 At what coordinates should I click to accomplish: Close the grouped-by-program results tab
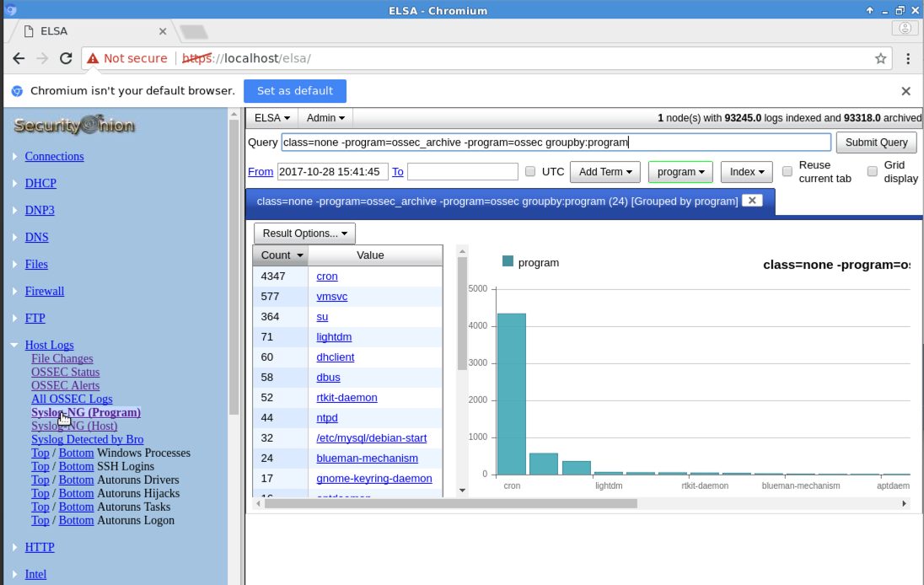754,201
